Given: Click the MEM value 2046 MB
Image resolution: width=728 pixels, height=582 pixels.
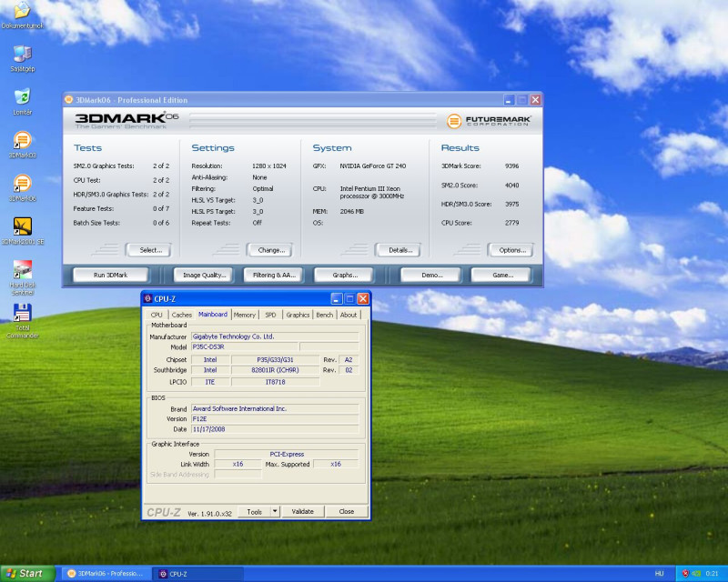Looking at the screenshot, I should coord(351,212).
